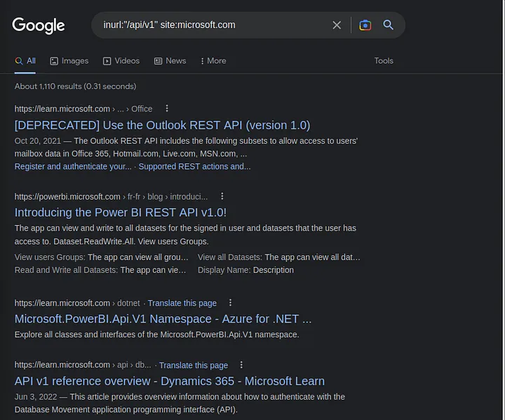
Task: Click the Google logo
Action: pos(39,25)
